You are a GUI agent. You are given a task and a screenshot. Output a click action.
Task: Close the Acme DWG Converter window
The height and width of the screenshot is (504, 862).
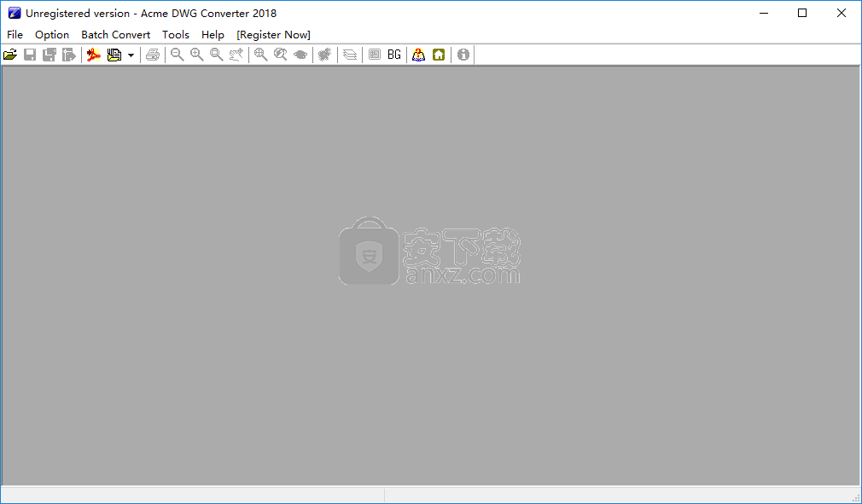(x=842, y=13)
